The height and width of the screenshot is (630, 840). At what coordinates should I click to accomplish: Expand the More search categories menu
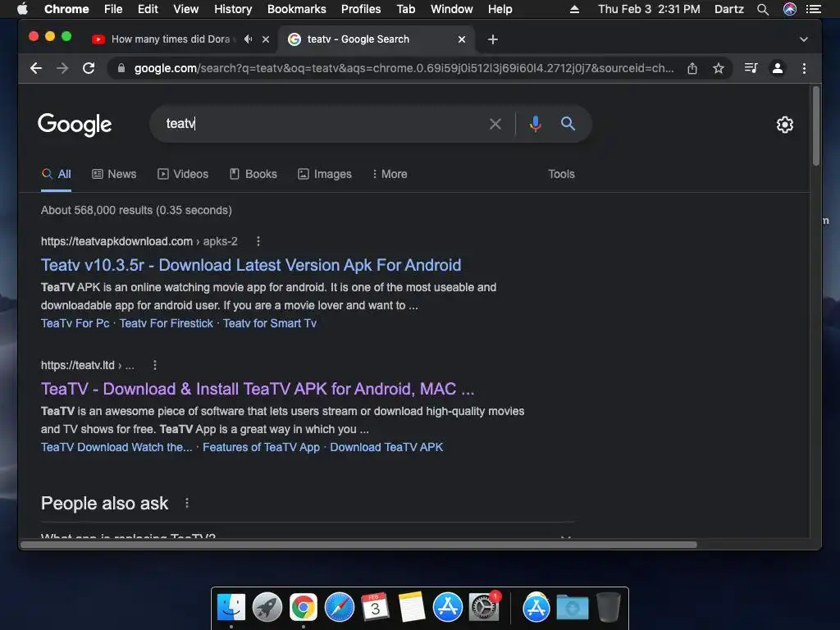coord(390,174)
